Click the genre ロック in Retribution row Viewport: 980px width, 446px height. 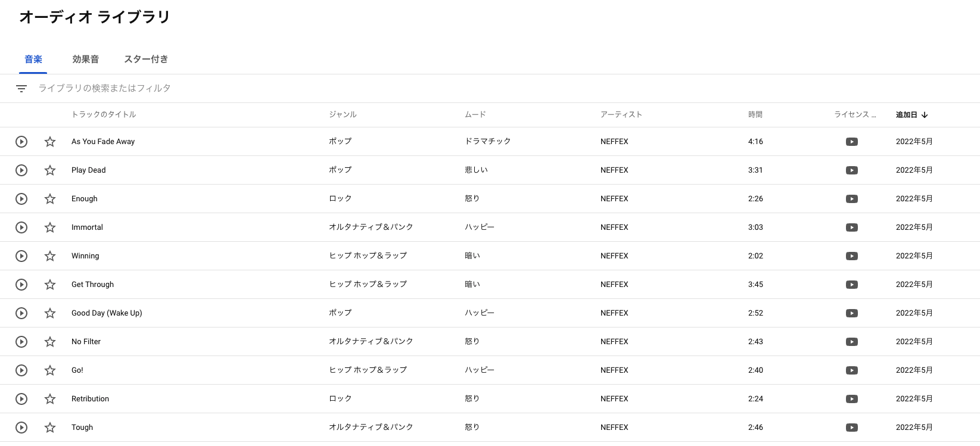pyautogui.click(x=340, y=398)
